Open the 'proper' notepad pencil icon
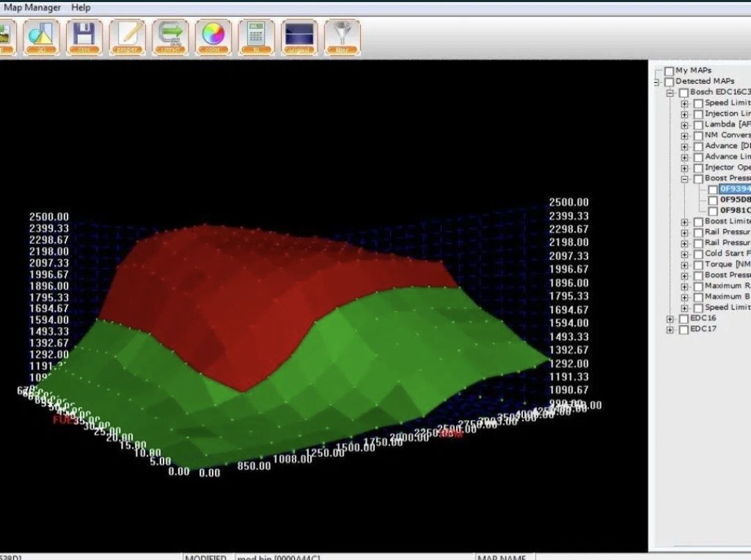 (x=127, y=37)
